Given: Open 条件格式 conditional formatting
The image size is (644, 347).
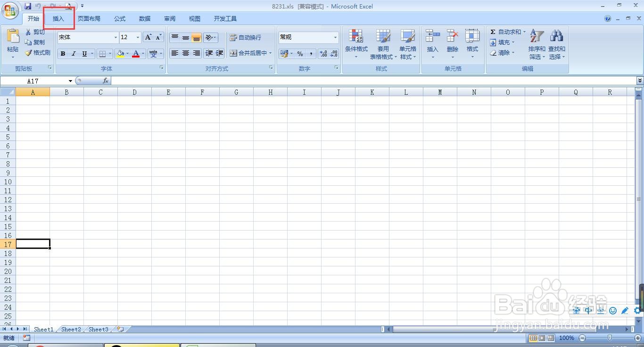Looking at the screenshot, I should click(x=356, y=43).
